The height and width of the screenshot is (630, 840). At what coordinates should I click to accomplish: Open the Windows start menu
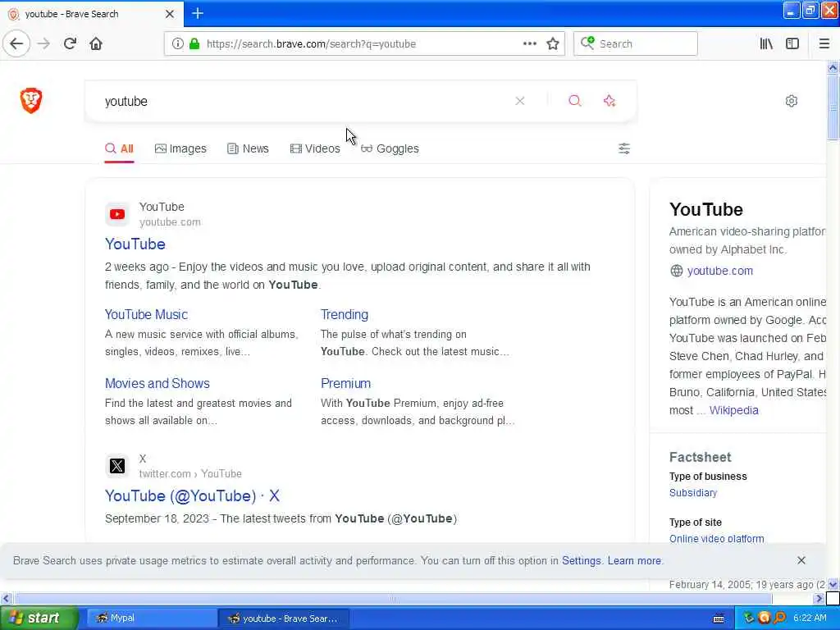(39, 618)
